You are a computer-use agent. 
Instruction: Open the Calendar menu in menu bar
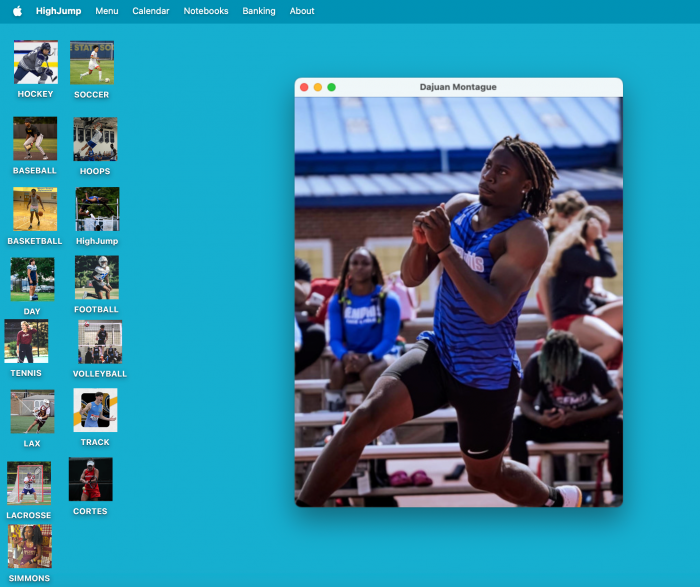[x=150, y=11]
